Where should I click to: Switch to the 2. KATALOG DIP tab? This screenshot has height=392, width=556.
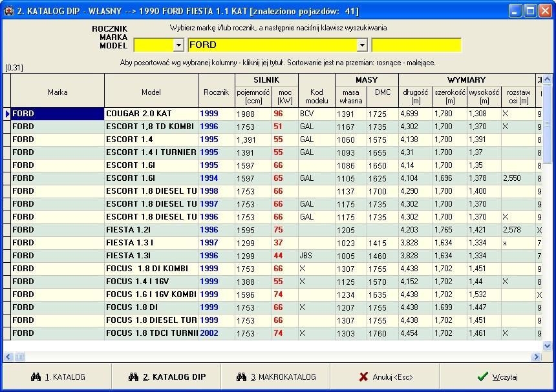[167, 377]
